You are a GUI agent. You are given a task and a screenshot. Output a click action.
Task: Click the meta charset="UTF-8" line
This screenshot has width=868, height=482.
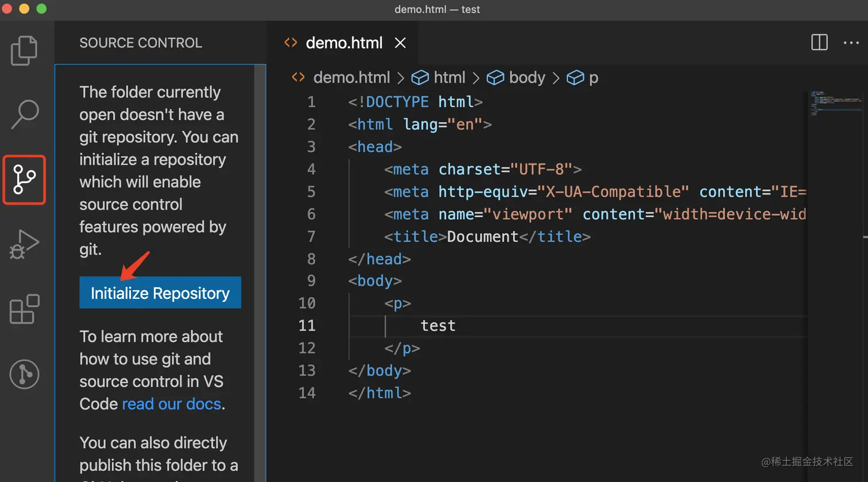click(x=483, y=169)
